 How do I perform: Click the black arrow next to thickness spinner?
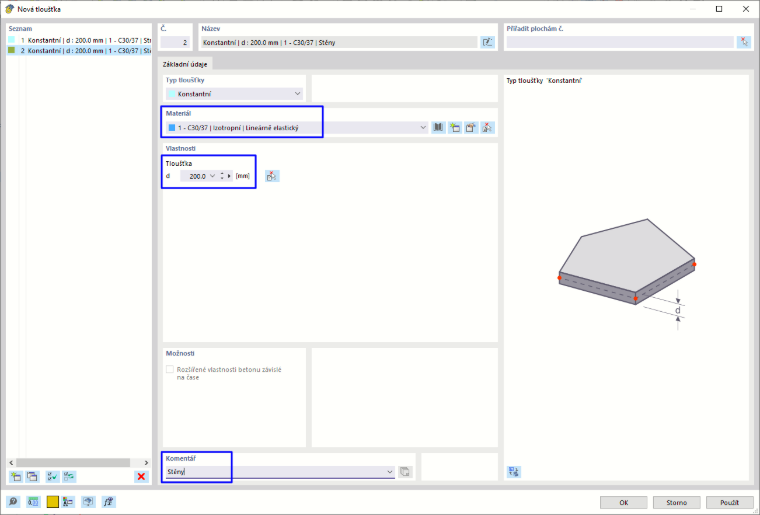click(229, 176)
